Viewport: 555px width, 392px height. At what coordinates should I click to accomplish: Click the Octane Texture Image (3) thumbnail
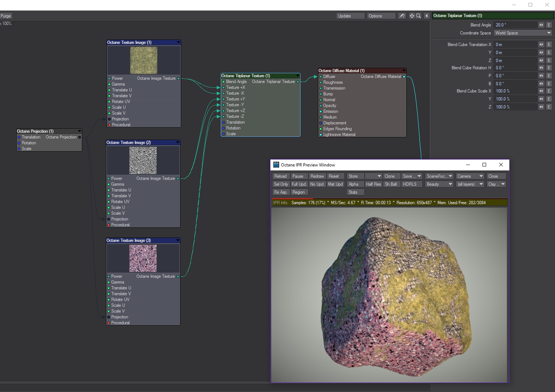coord(143,258)
